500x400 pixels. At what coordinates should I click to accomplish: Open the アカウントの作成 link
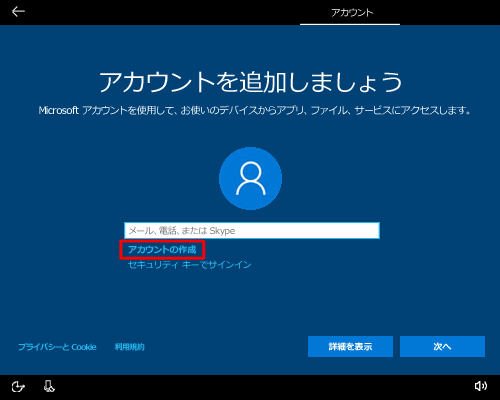point(162,250)
